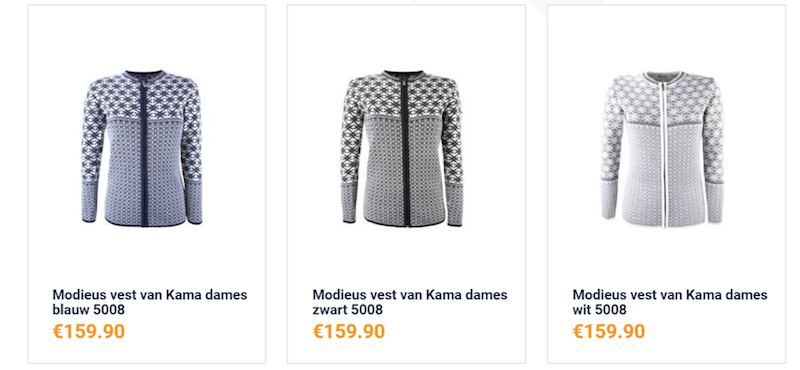Click the €159.90 price of the blauw vest
The image size is (800, 370).
click(x=89, y=332)
